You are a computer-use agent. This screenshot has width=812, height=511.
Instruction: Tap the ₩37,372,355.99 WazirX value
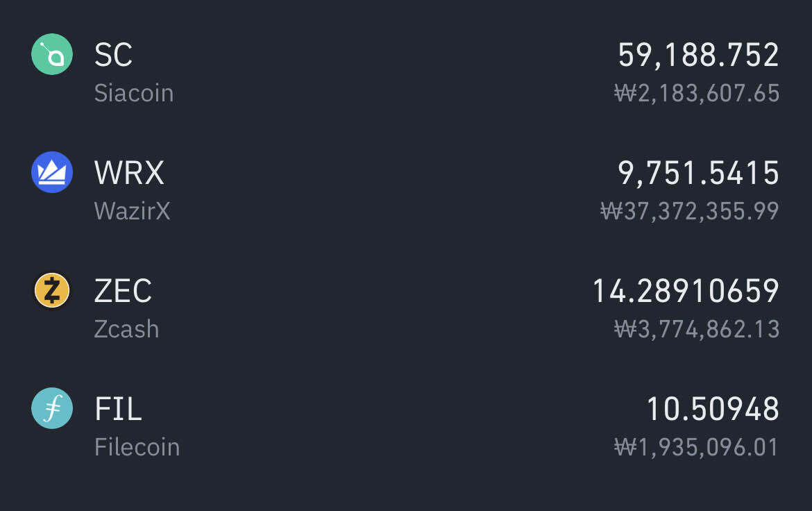coord(690,211)
